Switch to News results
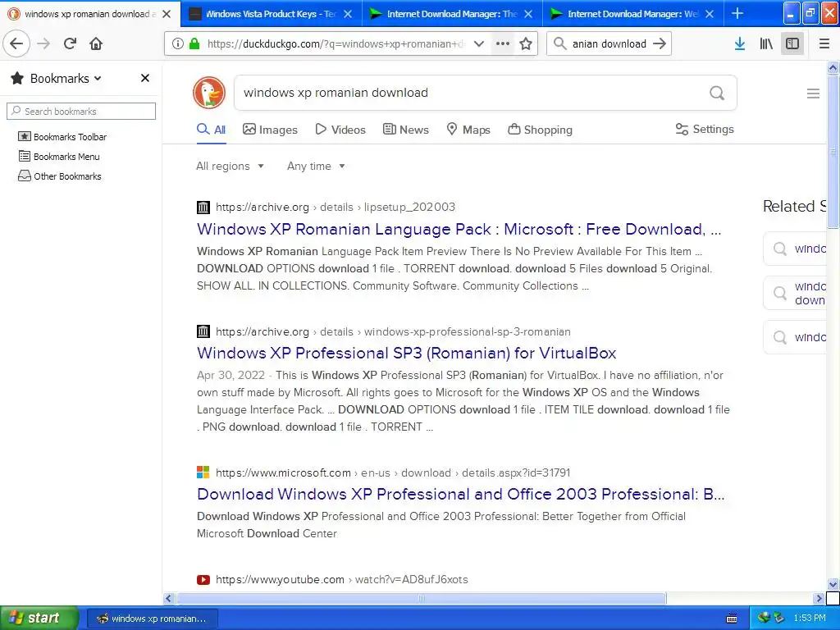Screen dimensions: 840x630 [x=405, y=130]
